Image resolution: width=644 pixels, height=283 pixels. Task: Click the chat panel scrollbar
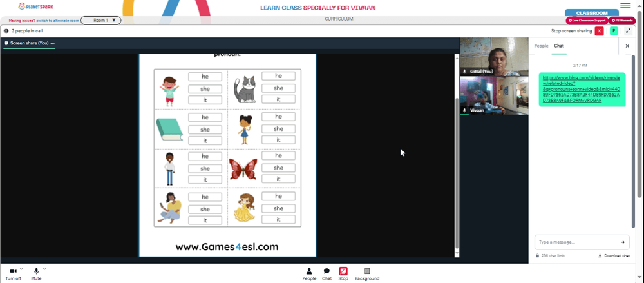[633, 141]
